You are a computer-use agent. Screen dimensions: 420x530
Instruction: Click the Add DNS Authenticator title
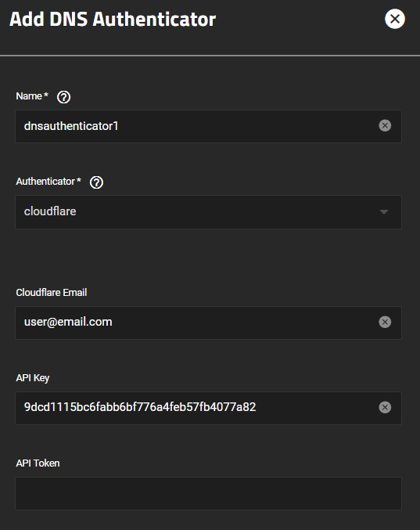coord(113,19)
